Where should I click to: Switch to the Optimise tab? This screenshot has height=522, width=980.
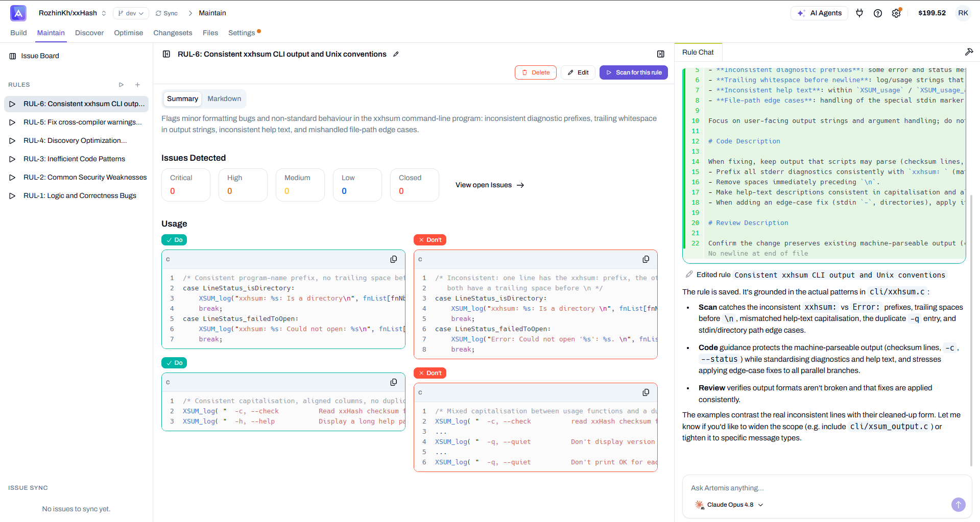[x=129, y=33]
